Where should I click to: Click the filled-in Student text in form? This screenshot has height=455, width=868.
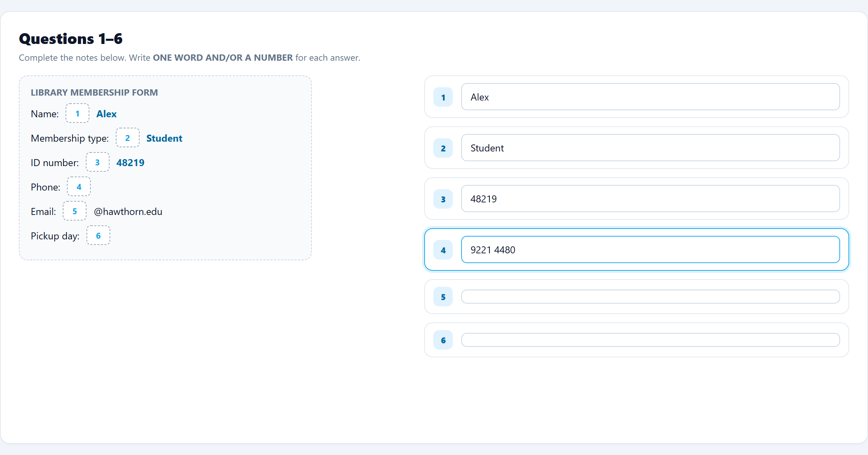click(164, 138)
